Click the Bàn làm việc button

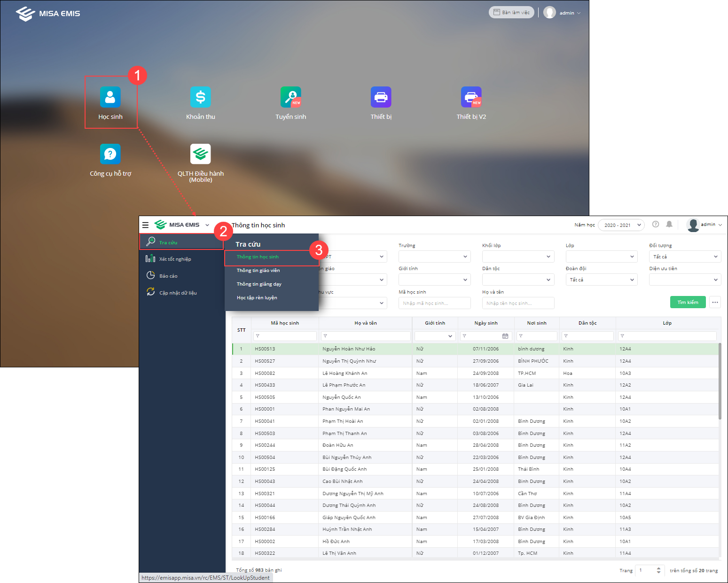click(511, 13)
